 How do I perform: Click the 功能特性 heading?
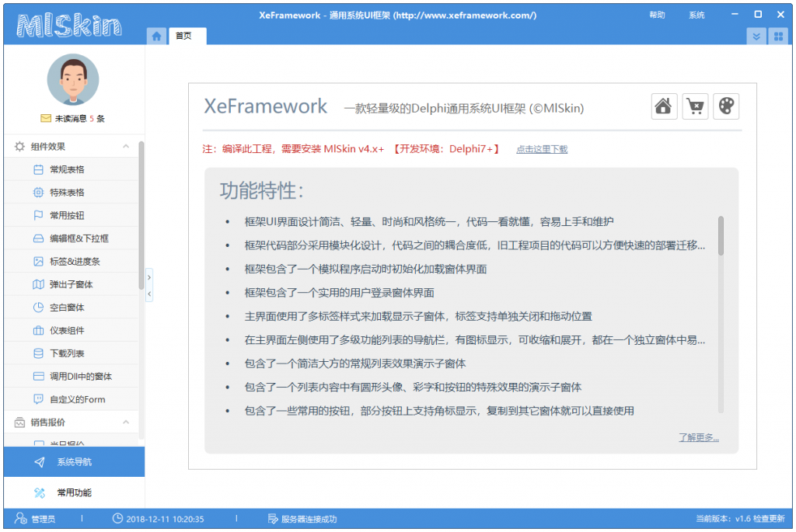261,191
